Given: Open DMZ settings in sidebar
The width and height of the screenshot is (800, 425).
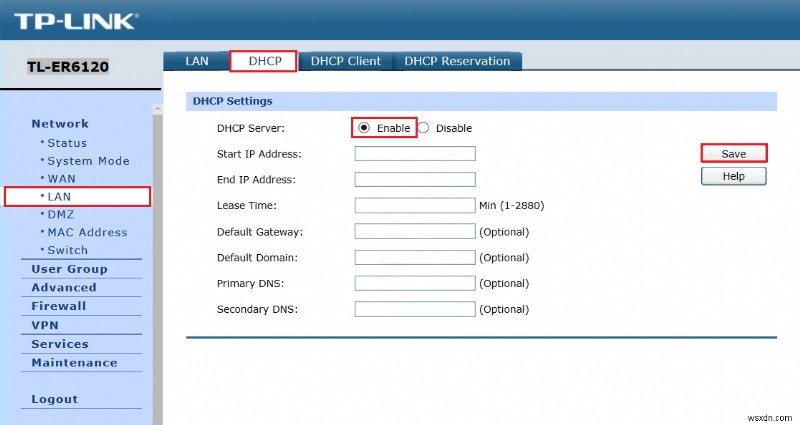Looking at the screenshot, I should click(x=61, y=215).
